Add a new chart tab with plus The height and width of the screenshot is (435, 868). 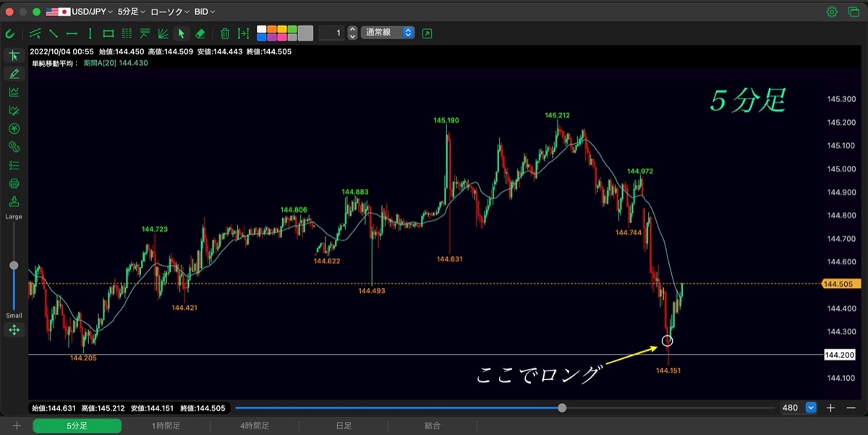pyautogui.click(x=17, y=426)
